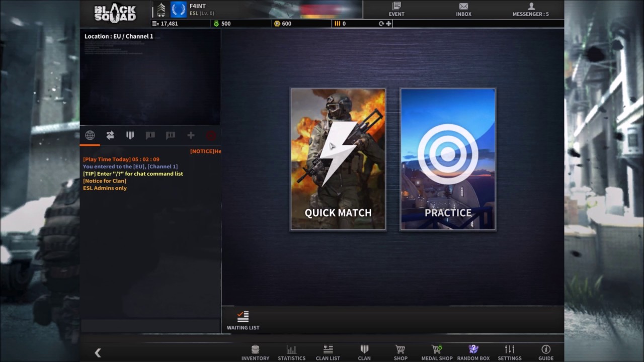Click the plus icon to add currency

click(x=388, y=24)
